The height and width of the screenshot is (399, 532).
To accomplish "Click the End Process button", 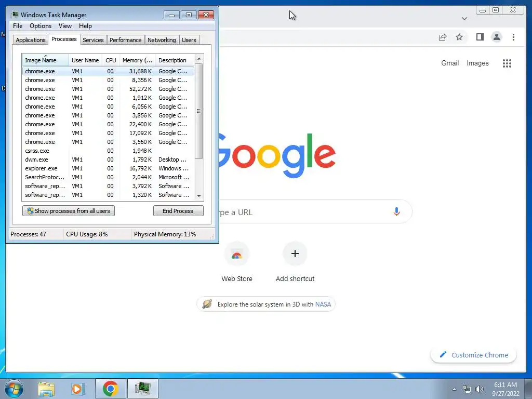I will [x=178, y=211].
